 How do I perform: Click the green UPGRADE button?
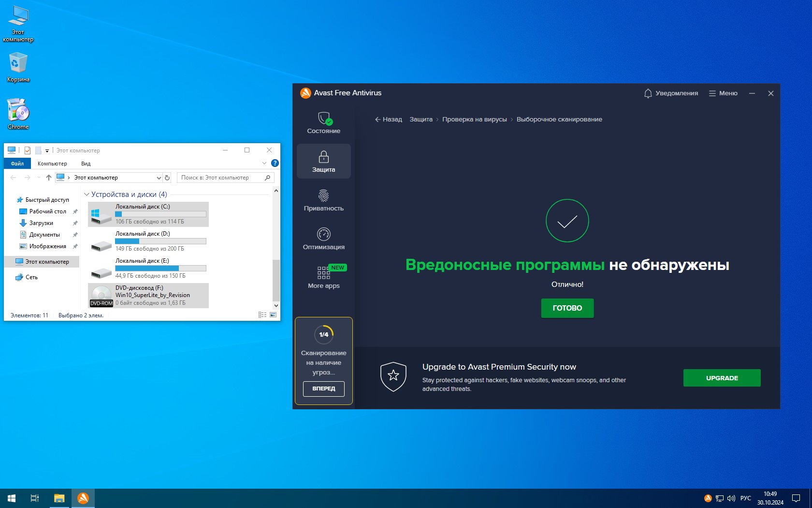click(x=722, y=378)
